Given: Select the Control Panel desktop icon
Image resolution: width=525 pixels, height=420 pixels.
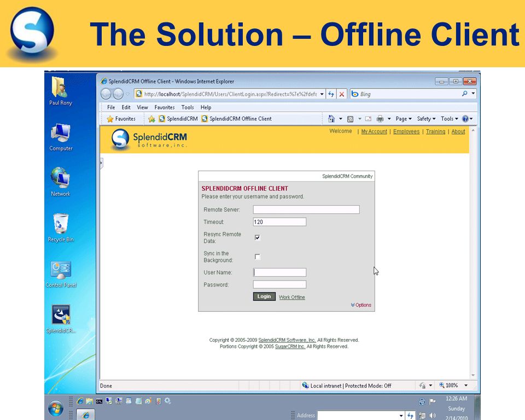Looking at the screenshot, I should [61, 274].
